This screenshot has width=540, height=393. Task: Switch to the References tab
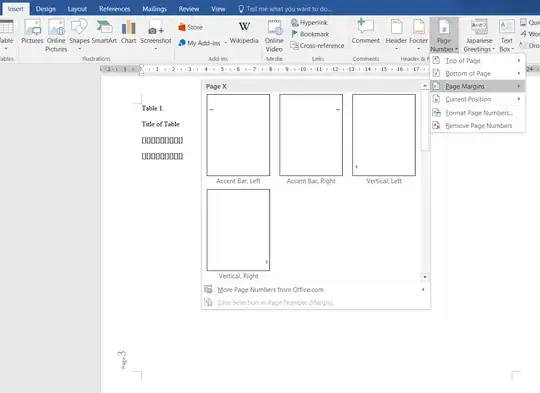pos(114,9)
